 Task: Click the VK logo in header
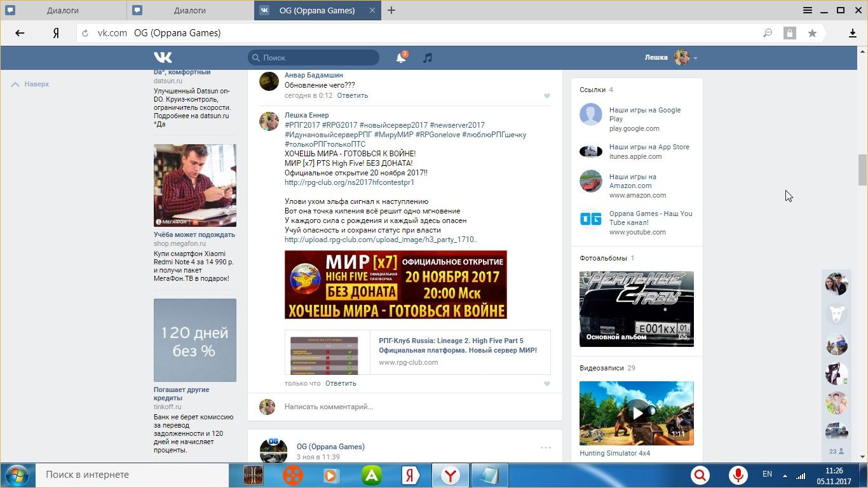(x=163, y=57)
